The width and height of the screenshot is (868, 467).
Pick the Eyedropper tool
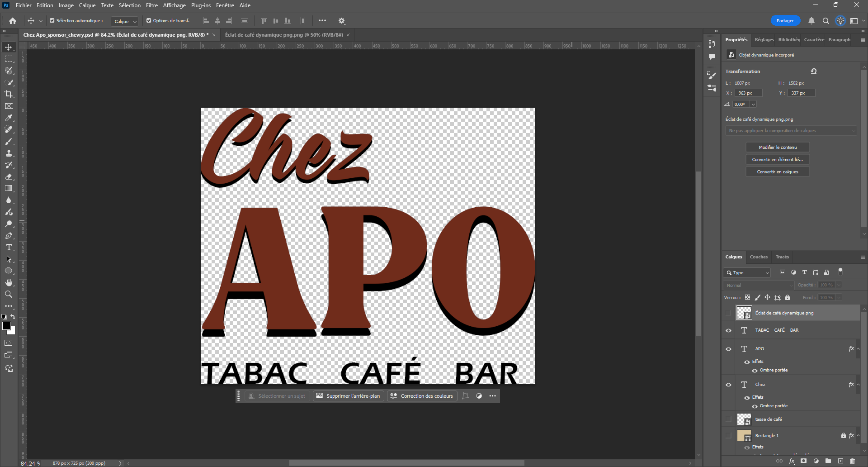pos(9,118)
